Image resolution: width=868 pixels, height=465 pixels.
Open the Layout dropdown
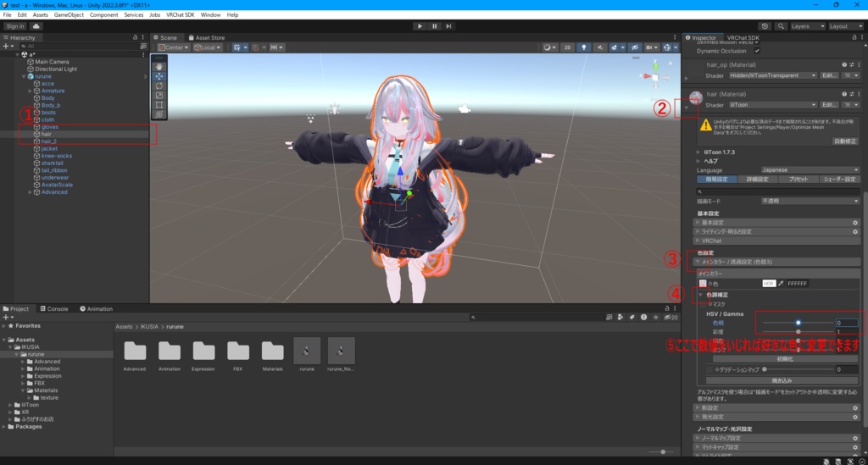[845, 26]
